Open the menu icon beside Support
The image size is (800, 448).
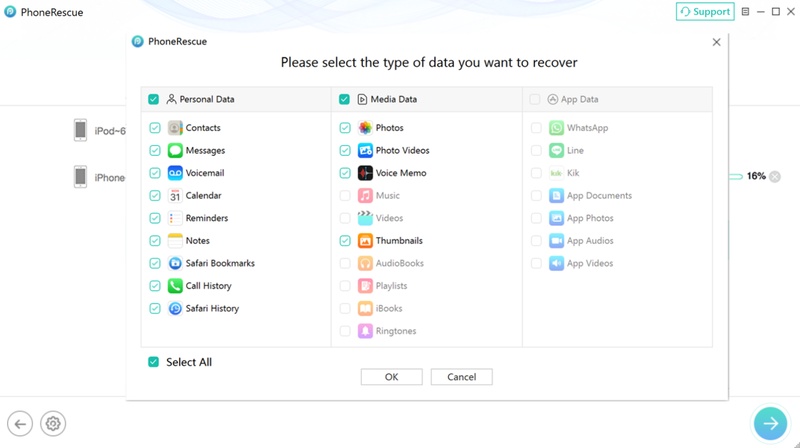pos(745,11)
